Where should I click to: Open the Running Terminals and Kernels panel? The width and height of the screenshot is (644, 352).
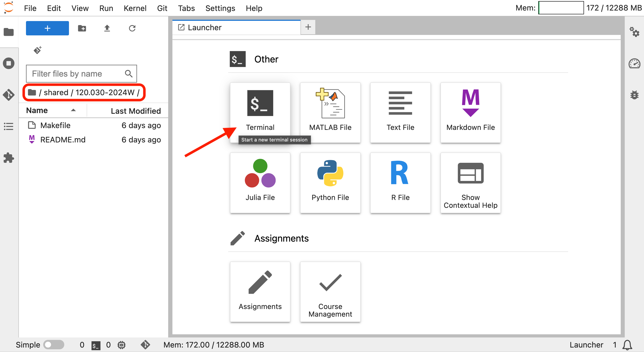coord(9,63)
